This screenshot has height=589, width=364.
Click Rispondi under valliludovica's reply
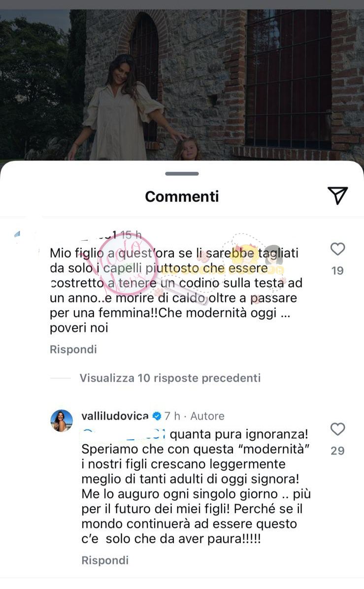click(x=105, y=560)
